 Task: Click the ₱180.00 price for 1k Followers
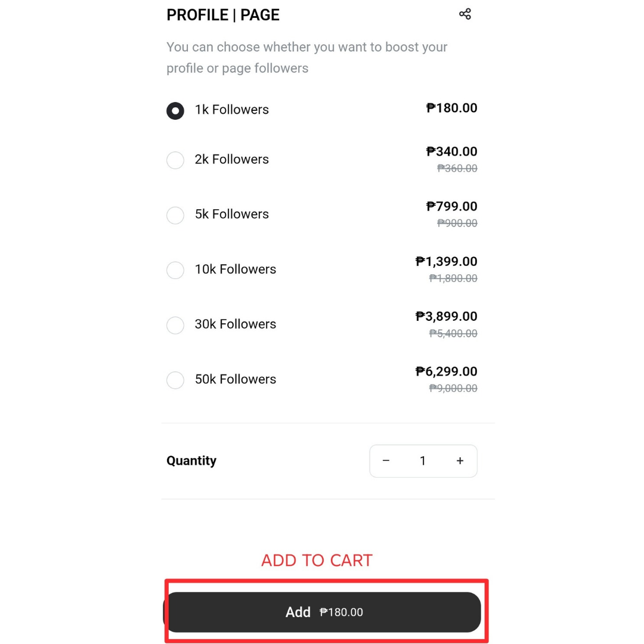point(451,108)
